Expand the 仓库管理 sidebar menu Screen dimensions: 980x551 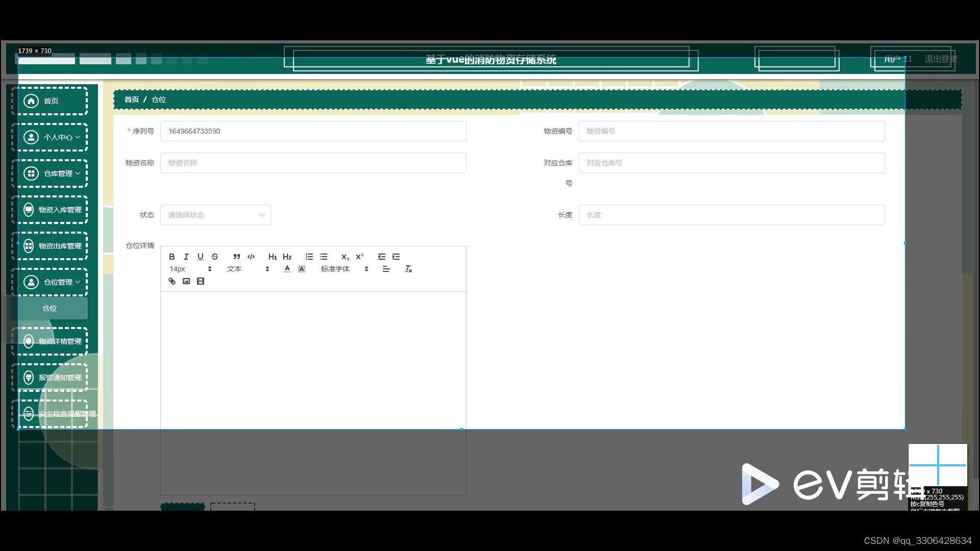coord(50,173)
